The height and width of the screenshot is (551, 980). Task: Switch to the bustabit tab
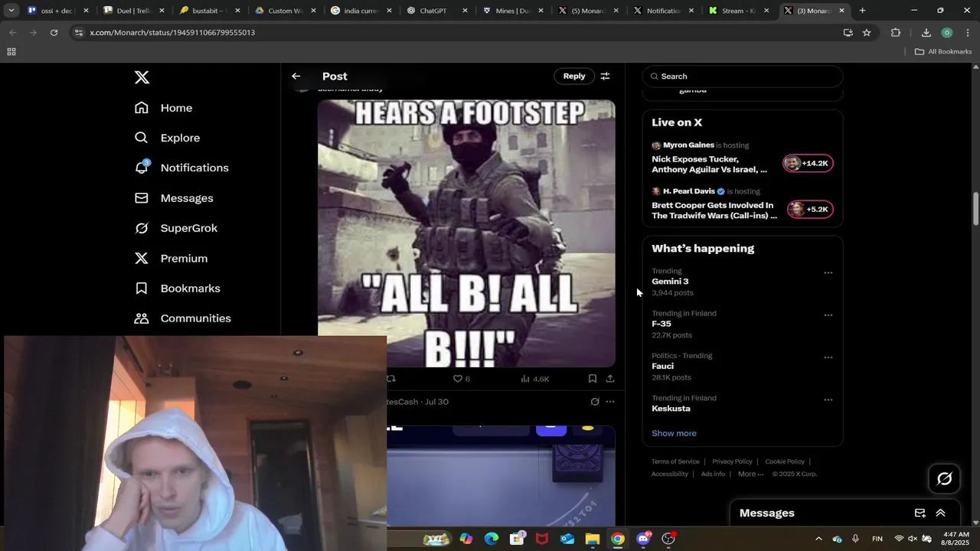[207, 11]
